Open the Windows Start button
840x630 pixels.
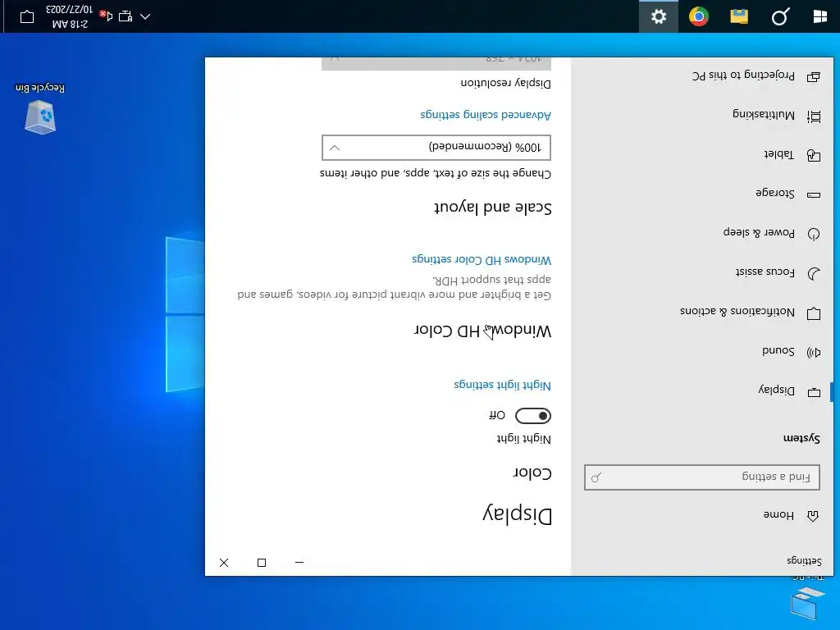click(x=819, y=16)
